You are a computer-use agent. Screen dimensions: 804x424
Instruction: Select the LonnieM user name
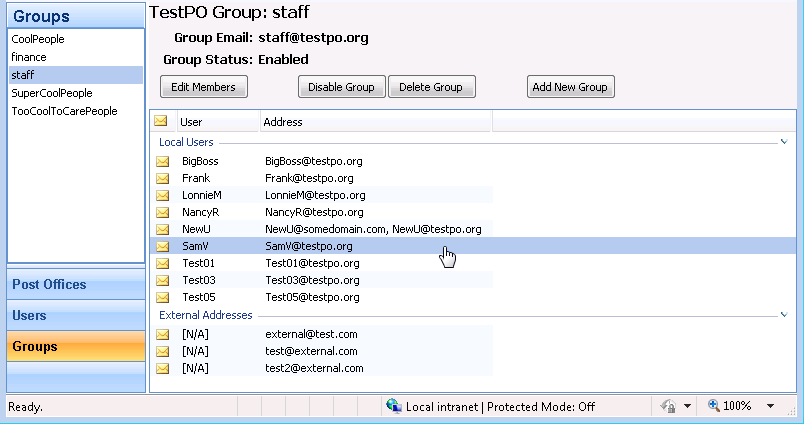[x=202, y=195]
